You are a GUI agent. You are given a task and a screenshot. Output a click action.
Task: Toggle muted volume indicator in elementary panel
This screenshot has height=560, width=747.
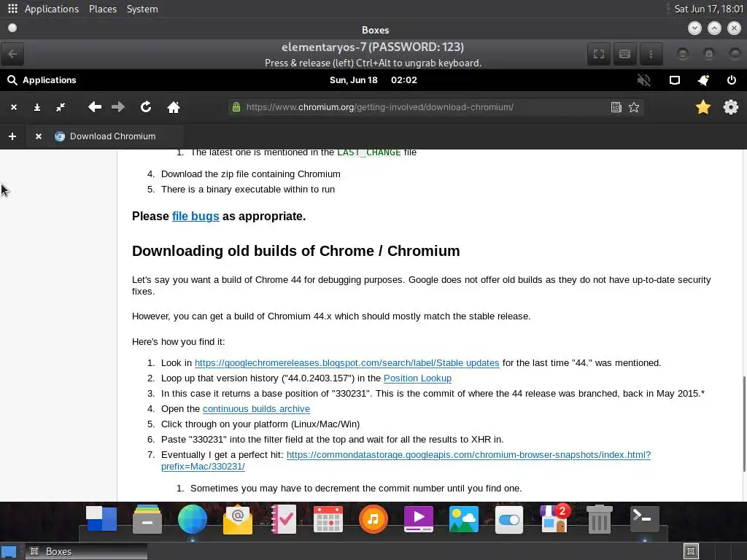(643, 80)
